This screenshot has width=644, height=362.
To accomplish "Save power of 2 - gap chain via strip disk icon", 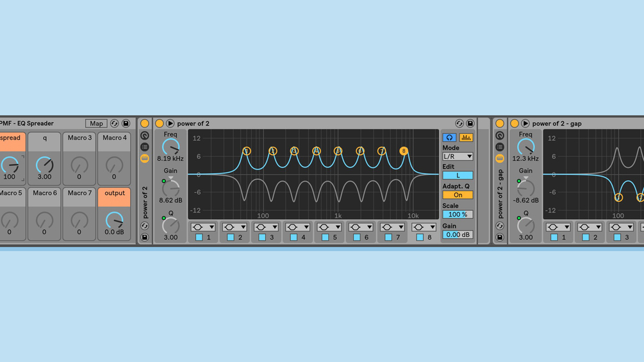I will tap(499, 237).
